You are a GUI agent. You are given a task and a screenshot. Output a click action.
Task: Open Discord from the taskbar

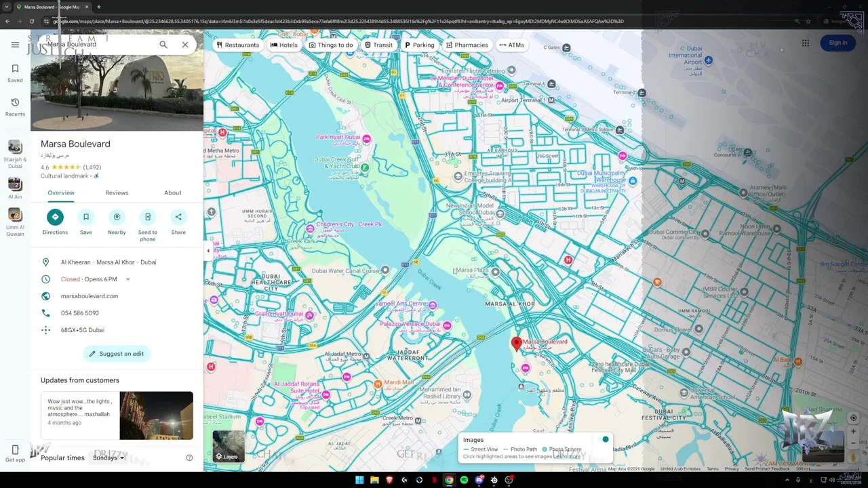[479, 480]
